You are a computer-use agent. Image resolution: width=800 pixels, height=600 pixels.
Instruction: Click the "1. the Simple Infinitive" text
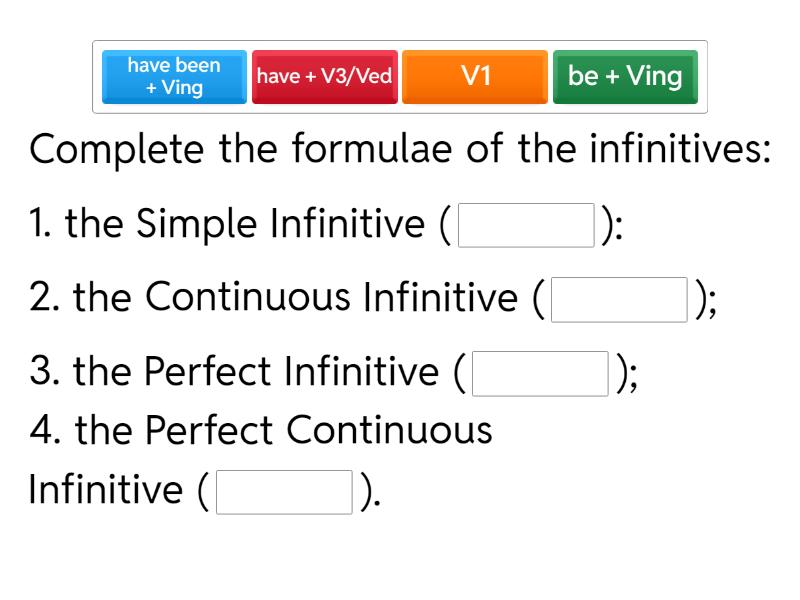coord(228,225)
